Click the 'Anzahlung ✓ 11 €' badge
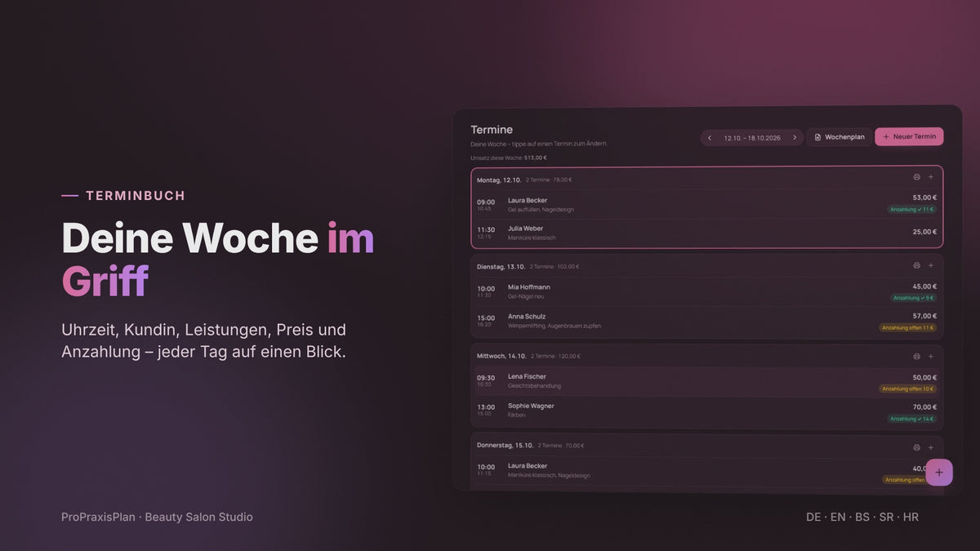 click(912, 210)
